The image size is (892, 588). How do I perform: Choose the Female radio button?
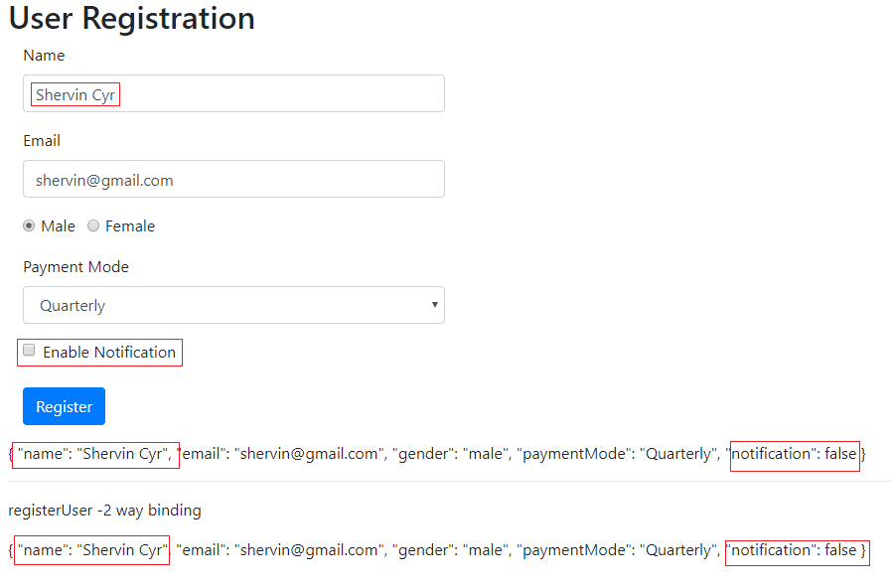pos(93,226)
